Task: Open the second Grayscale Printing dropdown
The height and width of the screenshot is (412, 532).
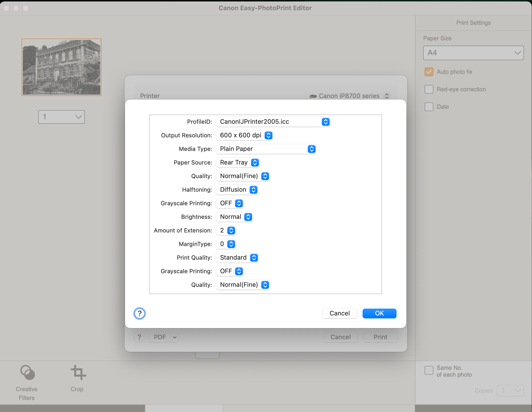Action: pyautogui.click(x=230, y=271)
